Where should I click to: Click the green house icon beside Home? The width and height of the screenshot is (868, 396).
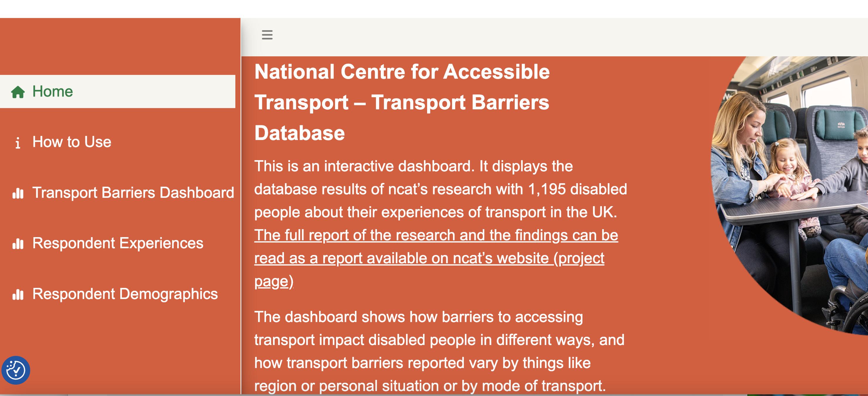(18, 92)
